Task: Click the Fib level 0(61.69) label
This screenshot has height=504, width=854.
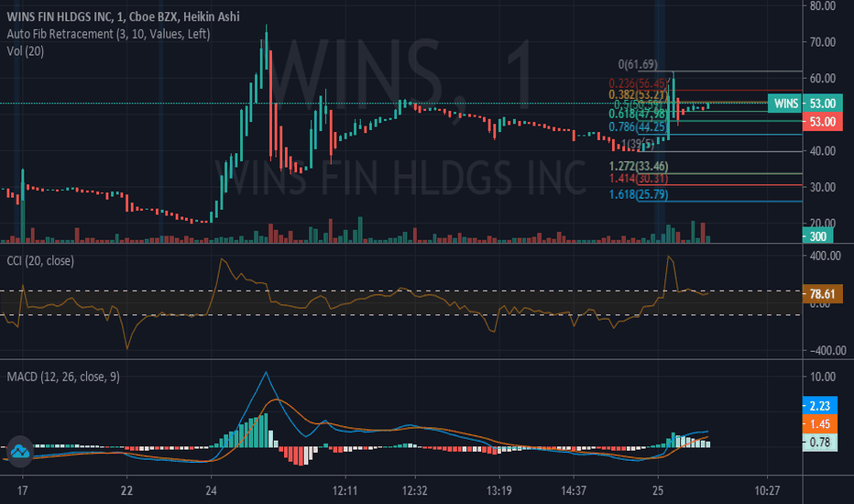Action: click(x=638, y=65)
